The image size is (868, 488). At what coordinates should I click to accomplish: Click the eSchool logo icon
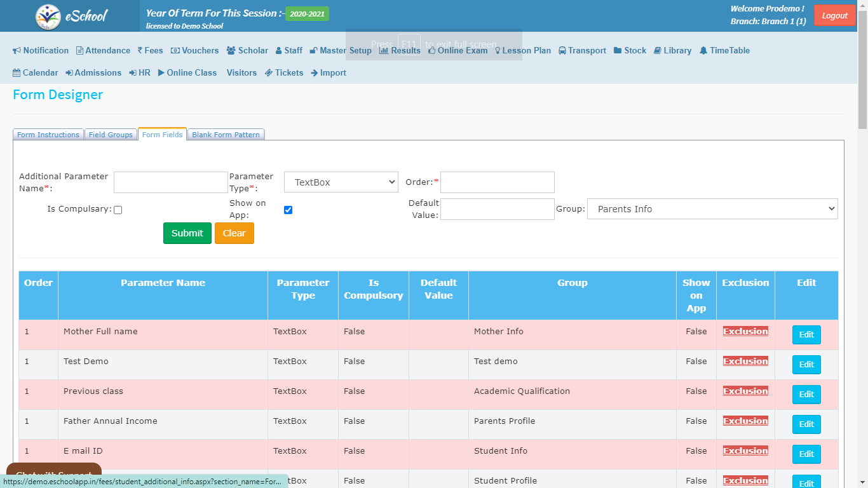pyautogui.click(x=48, y=17)
